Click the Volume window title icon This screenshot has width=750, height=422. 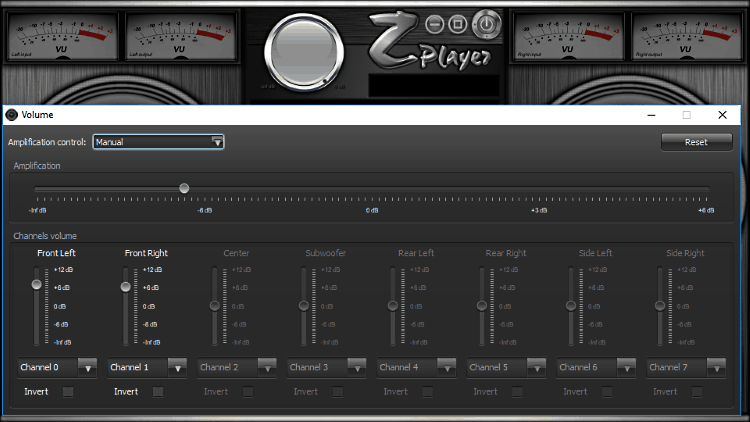point(11,115)
